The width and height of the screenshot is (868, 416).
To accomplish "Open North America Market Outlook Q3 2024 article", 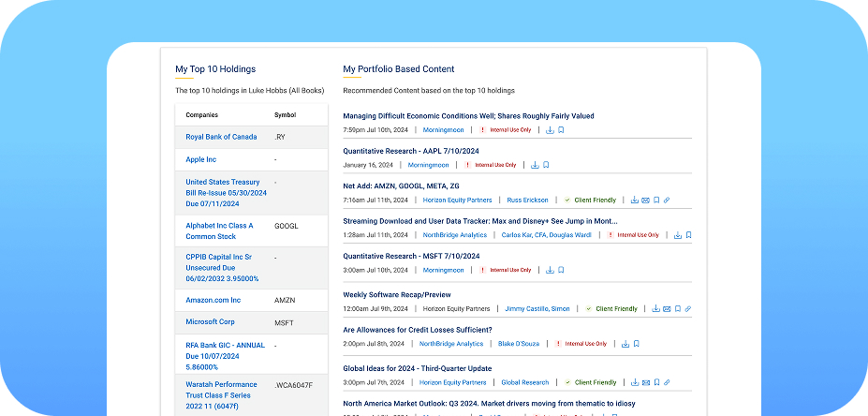I will click(489, 404).
